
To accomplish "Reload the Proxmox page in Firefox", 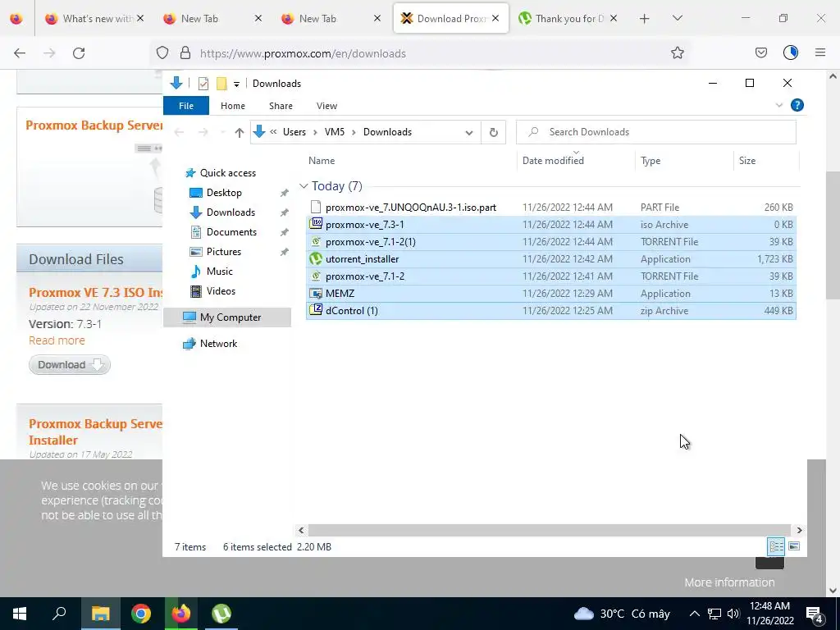I will click(x=79, y=53).
